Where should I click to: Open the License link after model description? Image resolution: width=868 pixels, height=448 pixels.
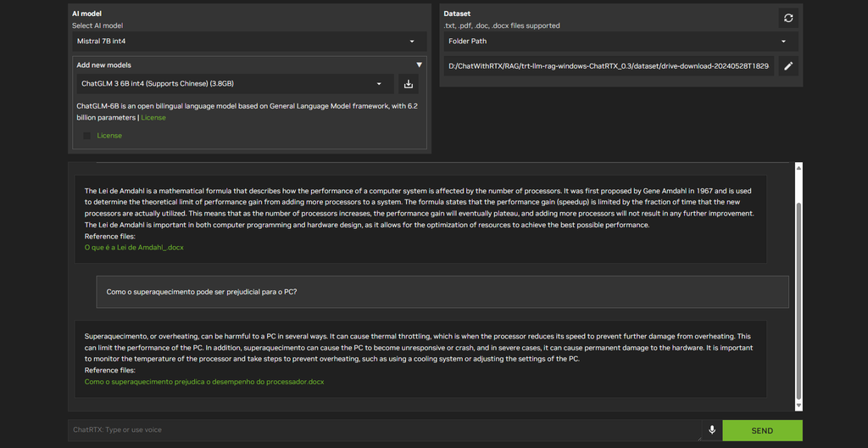pos(153,118)
